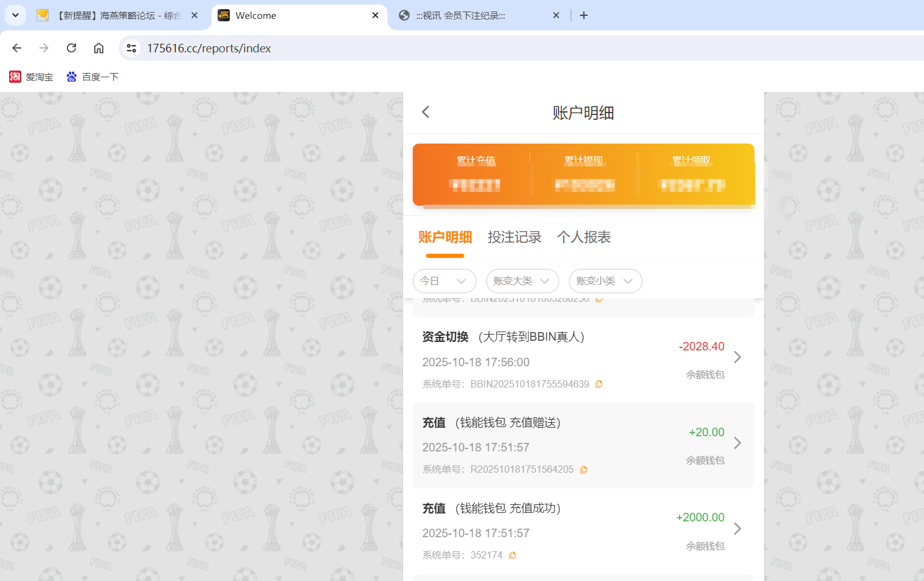Open the 账变小类 dropdown

(x=605, y=281)
